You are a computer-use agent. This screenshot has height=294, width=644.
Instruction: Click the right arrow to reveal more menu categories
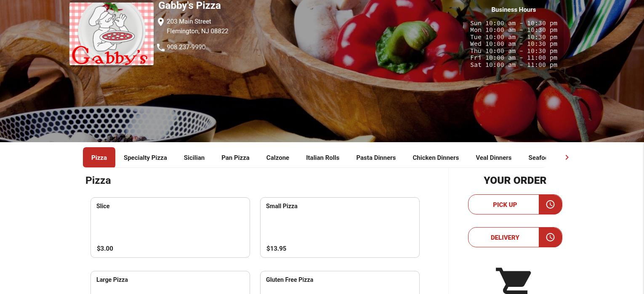coord(567,157)
